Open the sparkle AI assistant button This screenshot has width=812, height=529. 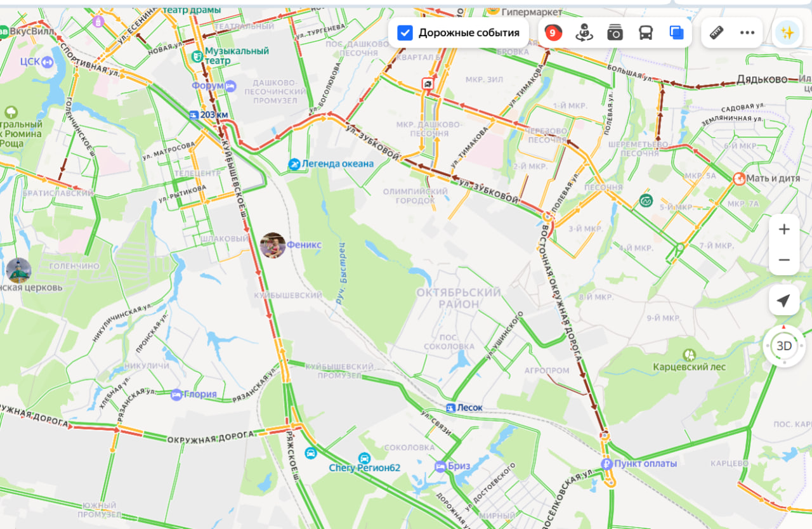pyautogui.click(x=787, y=33)
